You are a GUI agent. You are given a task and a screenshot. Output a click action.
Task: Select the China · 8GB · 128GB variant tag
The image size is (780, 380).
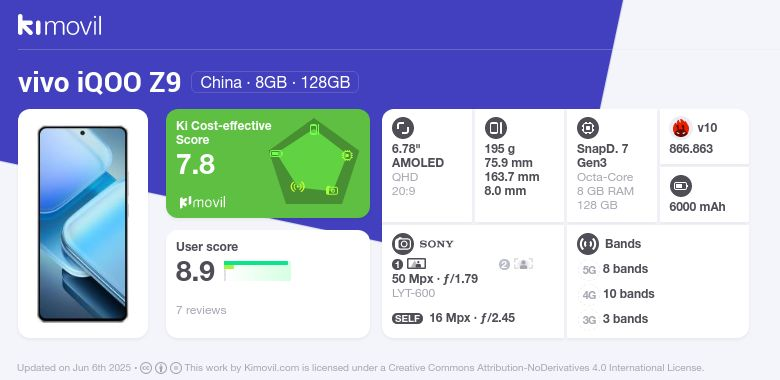(275, 83)
